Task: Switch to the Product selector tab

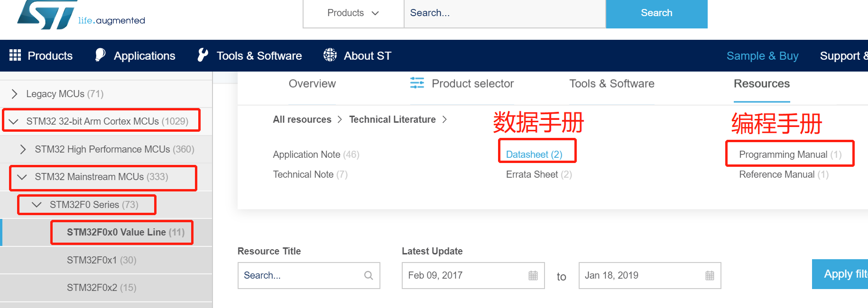Action: click(472, 84)
